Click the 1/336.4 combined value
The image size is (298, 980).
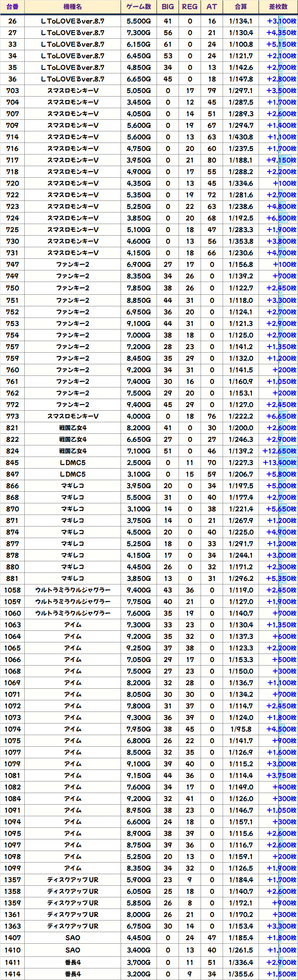(x=241, y=963)
